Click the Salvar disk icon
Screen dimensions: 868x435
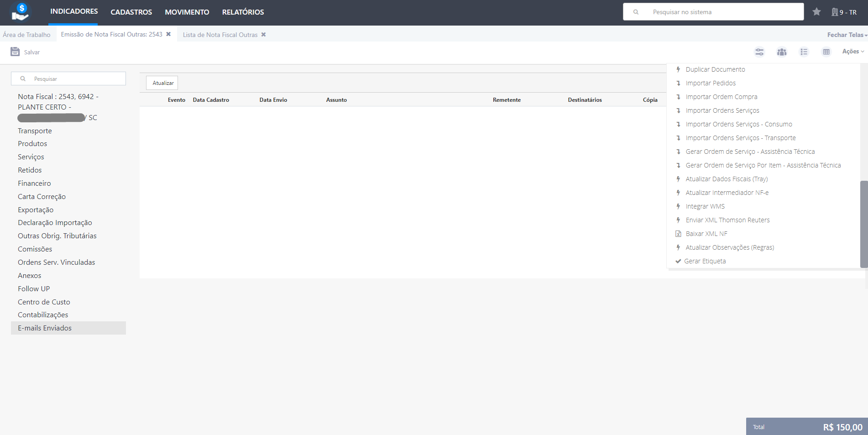coord(15,52)
